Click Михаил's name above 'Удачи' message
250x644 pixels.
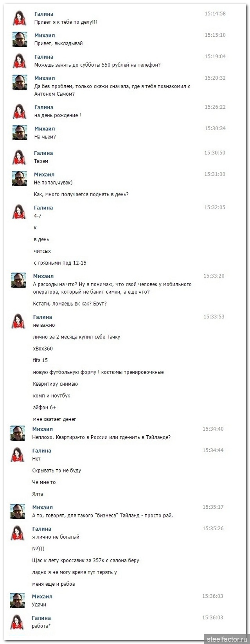pos(42,597)
